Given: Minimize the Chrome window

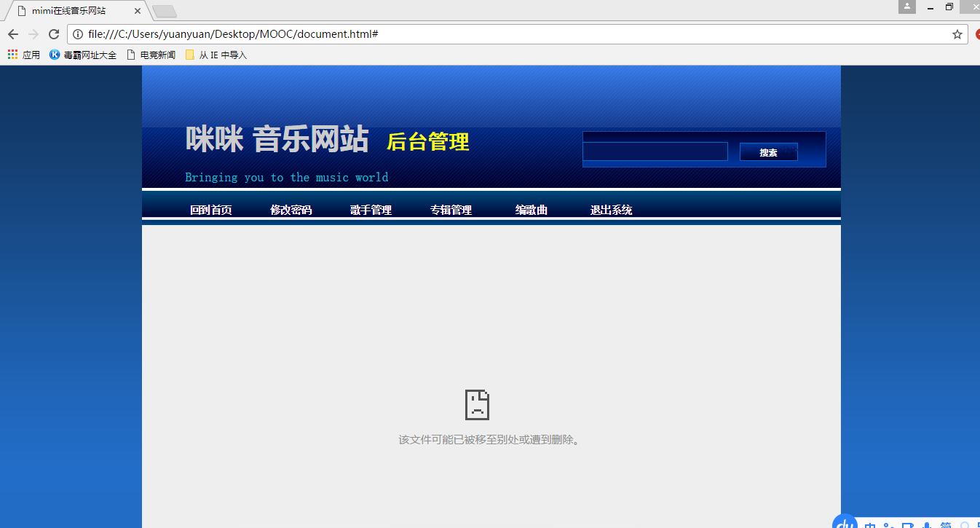Looking at the screenshot, I should tap(930, 7).
